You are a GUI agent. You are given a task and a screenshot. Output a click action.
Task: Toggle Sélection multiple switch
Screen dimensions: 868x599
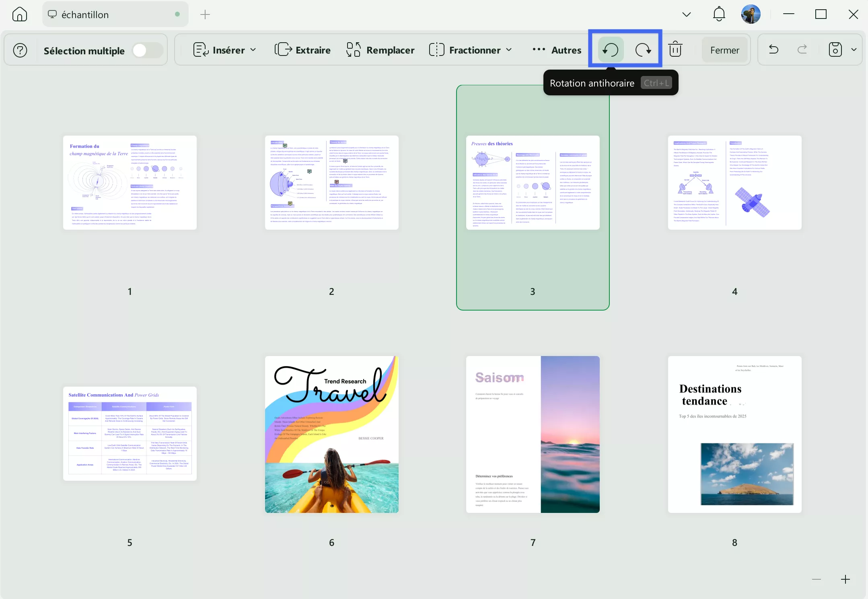[x=147, y=51]
